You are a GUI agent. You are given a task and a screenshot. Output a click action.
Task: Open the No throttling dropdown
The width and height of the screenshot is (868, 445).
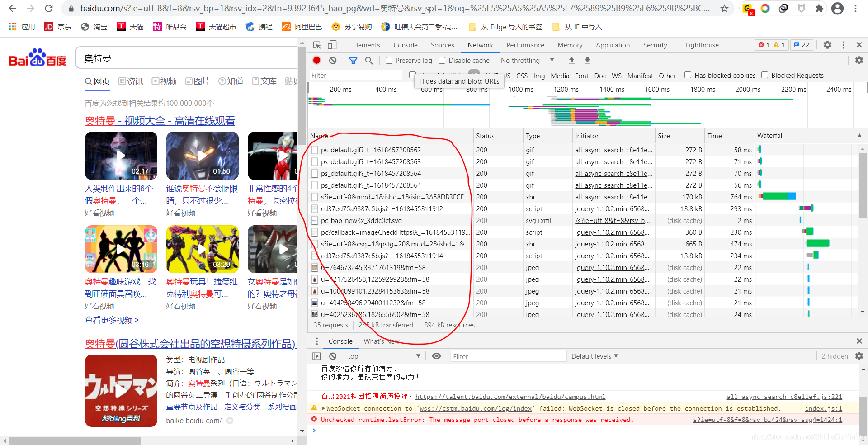(527, 60)
